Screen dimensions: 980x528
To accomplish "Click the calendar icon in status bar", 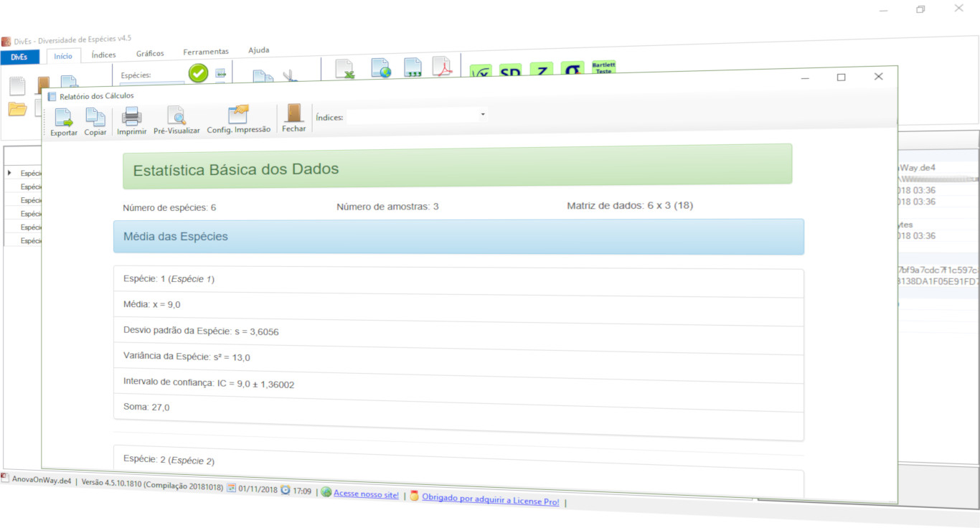I will pos(232,488).
